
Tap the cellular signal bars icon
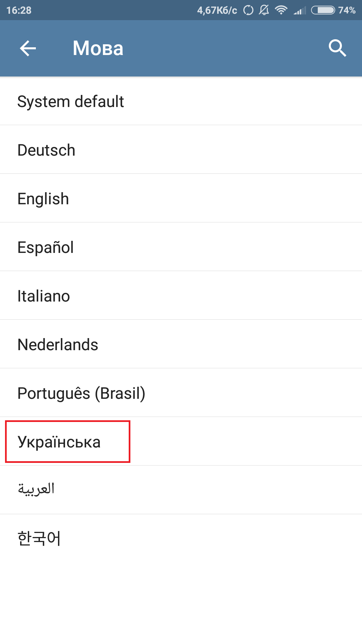coord(300,11)
